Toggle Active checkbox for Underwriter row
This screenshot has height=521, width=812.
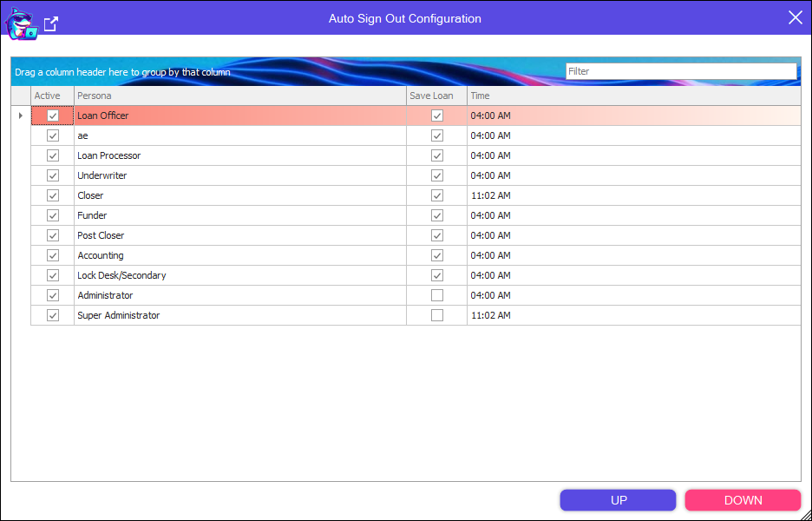point(53,175)
